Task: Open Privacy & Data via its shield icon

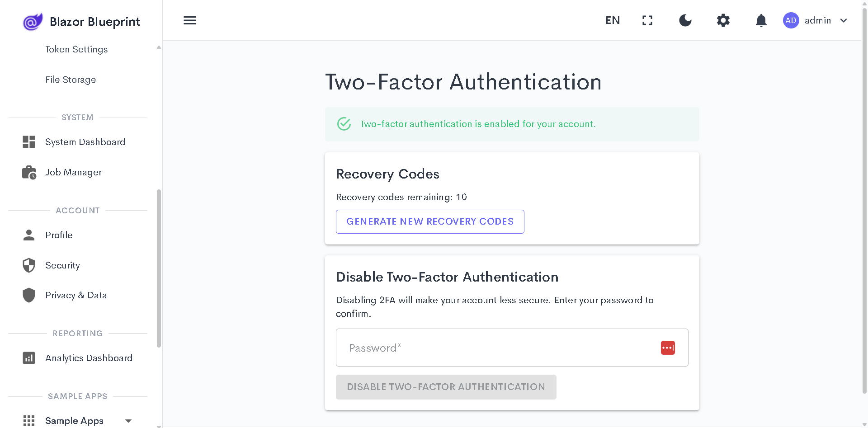Action: point(29,295)
